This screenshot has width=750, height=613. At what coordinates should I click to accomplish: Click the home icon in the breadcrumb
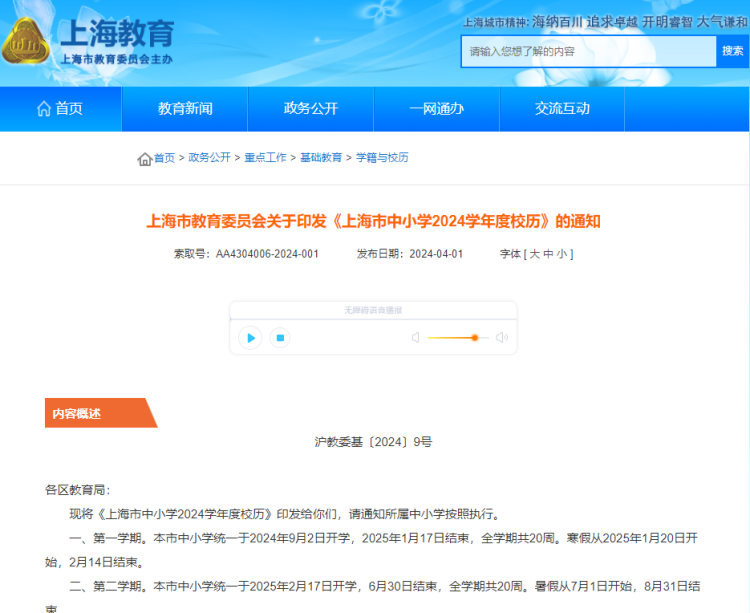pyautogui.click(x=145, y=158)
